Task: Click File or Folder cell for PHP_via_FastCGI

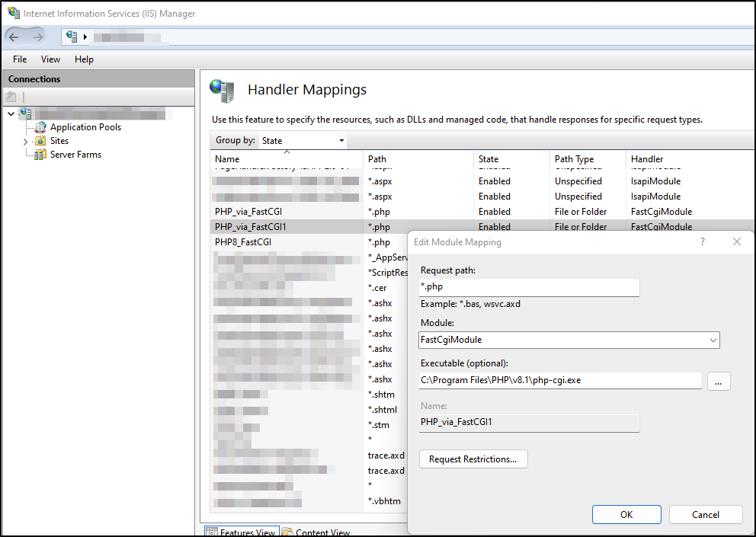Action: [x=581, y=212]
